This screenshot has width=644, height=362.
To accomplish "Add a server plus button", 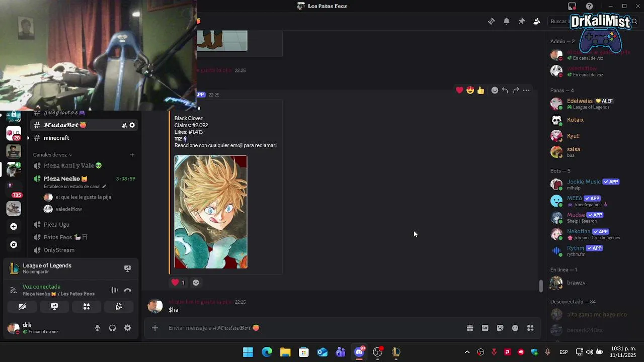I will [14, 227].
